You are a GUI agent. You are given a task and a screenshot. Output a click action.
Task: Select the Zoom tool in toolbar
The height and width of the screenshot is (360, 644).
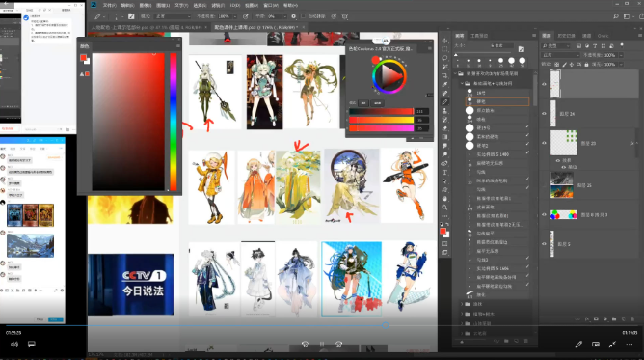[x=444, y=208]
